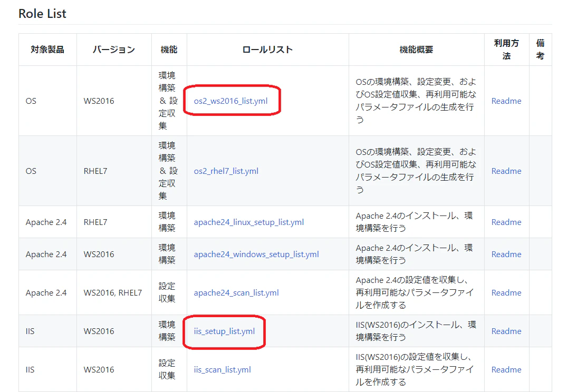
Task: Open Readme for iis_setup_list.yml row
Action: [506, 331]
